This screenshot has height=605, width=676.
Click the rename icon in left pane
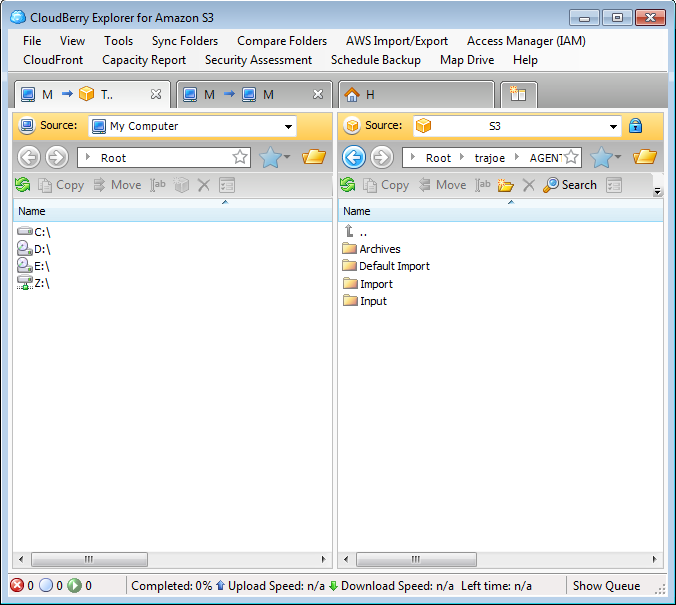point(158,185)
